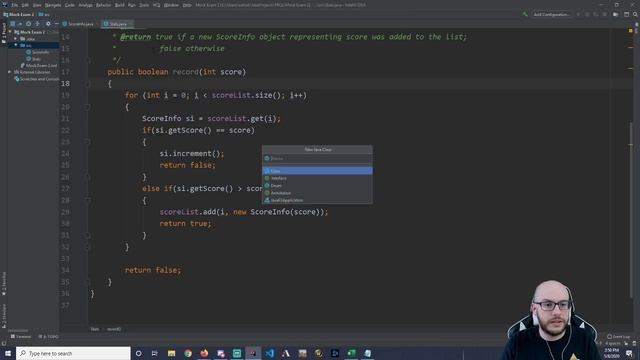Open the 1: Project side tool tab
Image resolution: width=640 pixels, height=360 pixels.
(x=4, y=33)
